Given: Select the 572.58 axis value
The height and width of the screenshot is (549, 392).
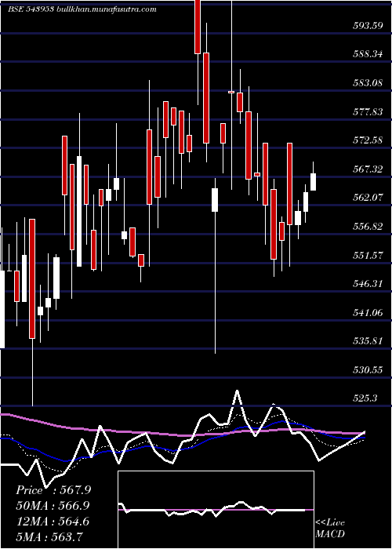Looking at the screenshot, I should (367, 140).
